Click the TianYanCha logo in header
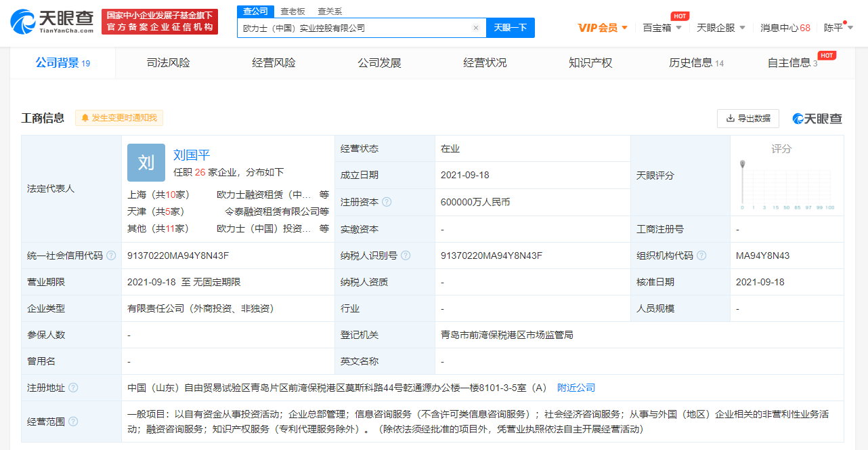This screenshot has height=450, width=868. click(52, 22)
